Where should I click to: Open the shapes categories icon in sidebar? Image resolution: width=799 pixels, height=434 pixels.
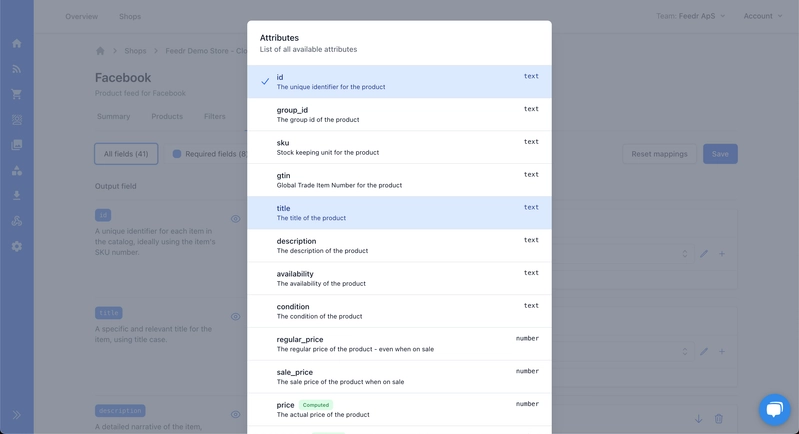pyautogui.click(x=17, y=171)
